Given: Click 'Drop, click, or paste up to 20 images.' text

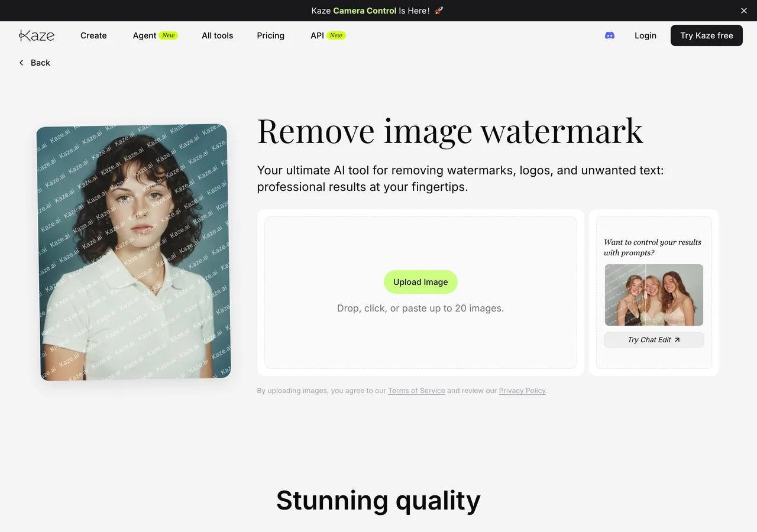Looking at the screenshot, I should pyautogui.click(x=420, y=308).
